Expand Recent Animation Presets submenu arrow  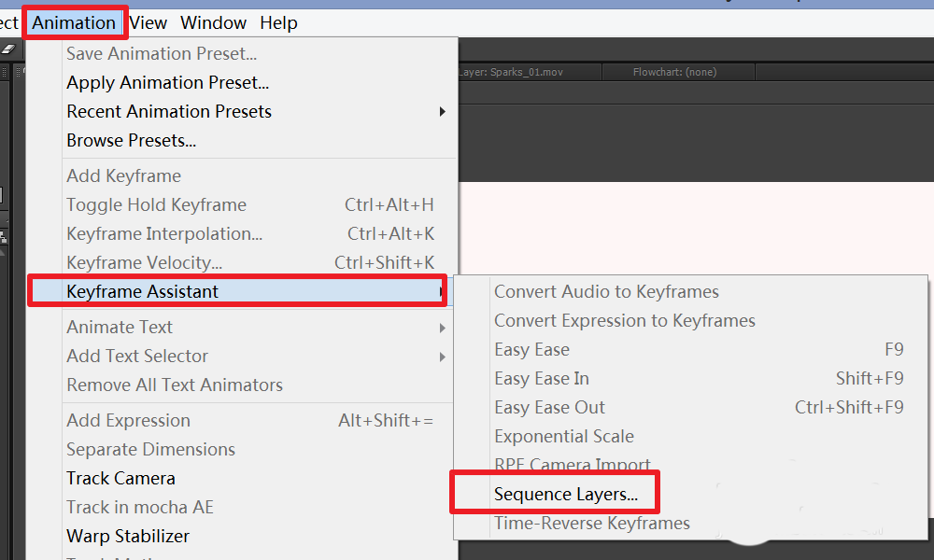(442, 111)
